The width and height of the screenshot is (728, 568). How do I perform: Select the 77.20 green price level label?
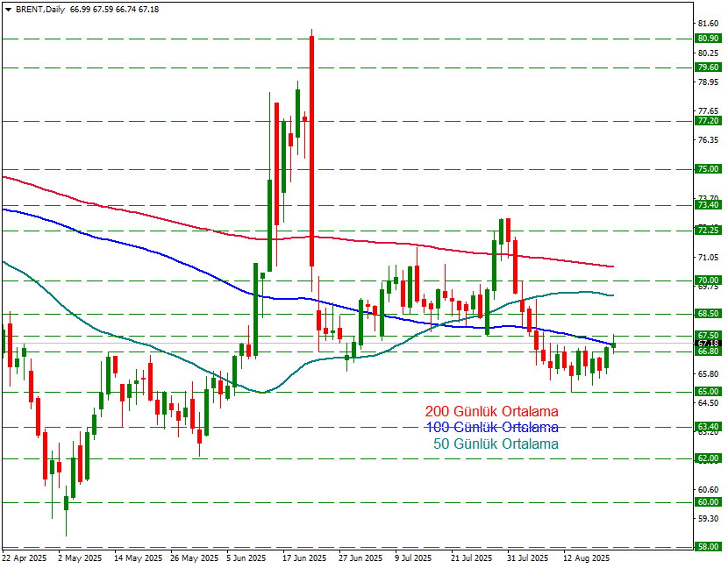pyautogui.click(x=709, y=121)
